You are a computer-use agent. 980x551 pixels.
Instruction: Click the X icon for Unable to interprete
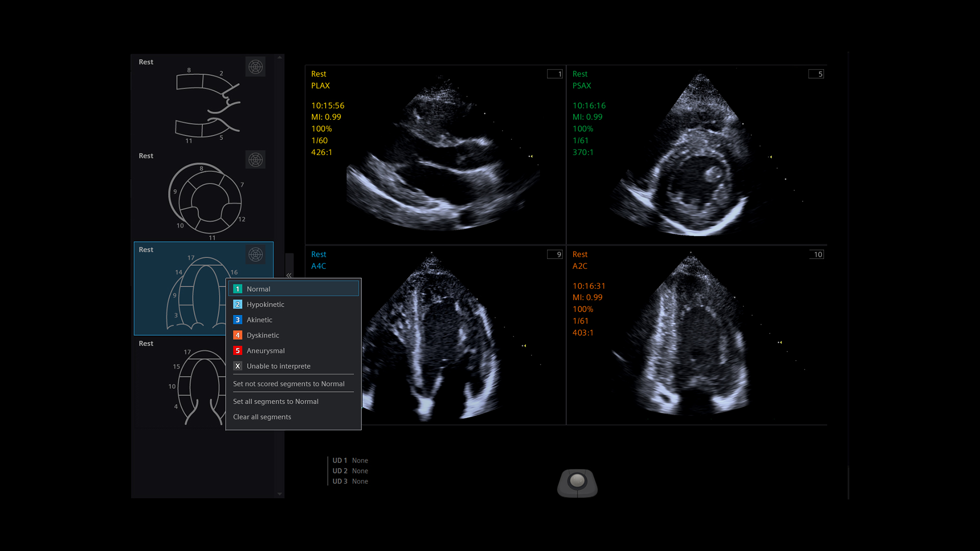(237, 366)
